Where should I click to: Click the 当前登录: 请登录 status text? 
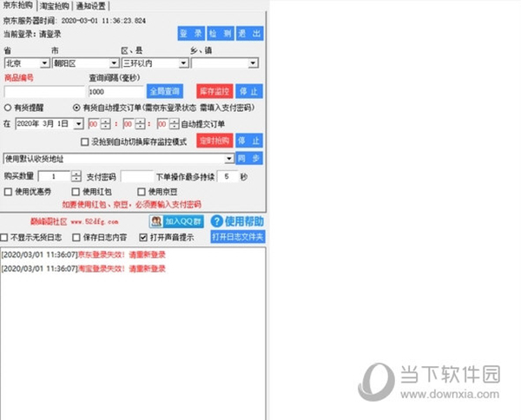click(32, 34)
